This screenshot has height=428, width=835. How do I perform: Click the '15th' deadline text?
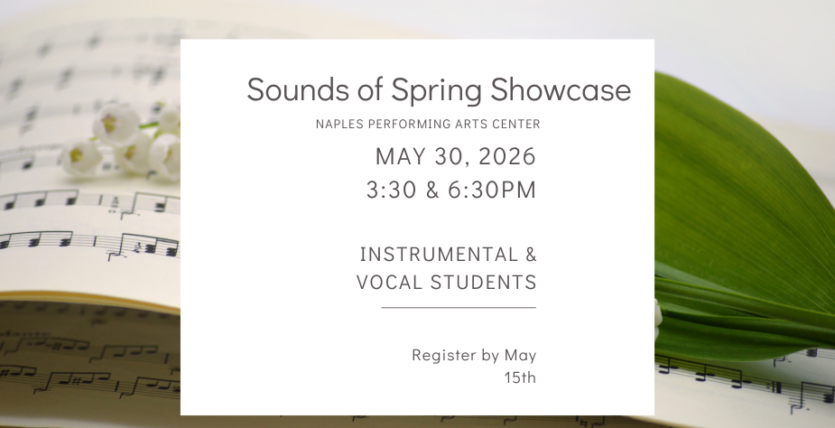(520, 377)
